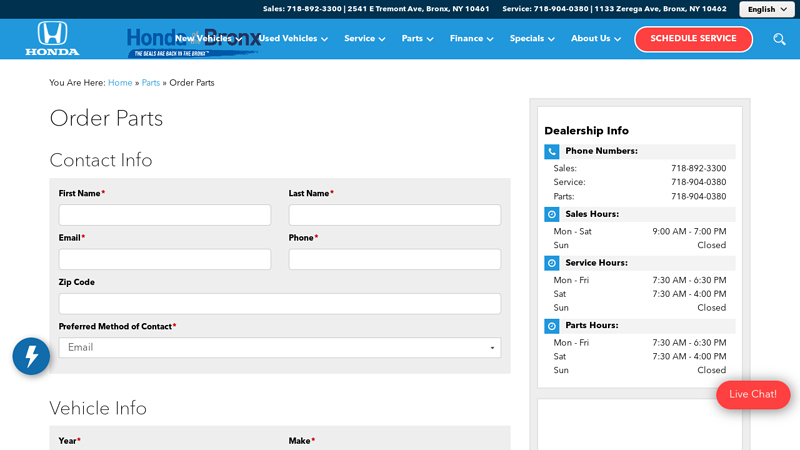This screenshot has height=450, width=800.
Task: Click the top bar sales address text
Action: (418, 9)
